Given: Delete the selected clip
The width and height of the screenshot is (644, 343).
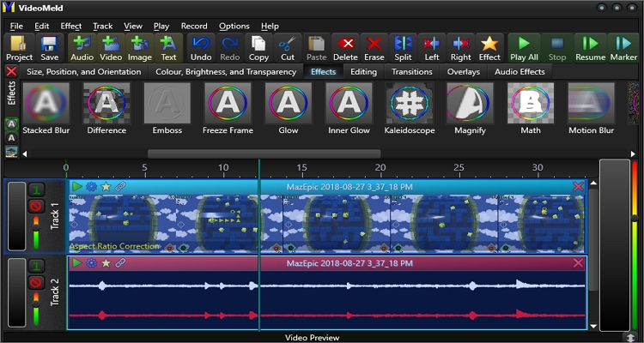Looking at the screenshot, I should click(x=345, y=48).
